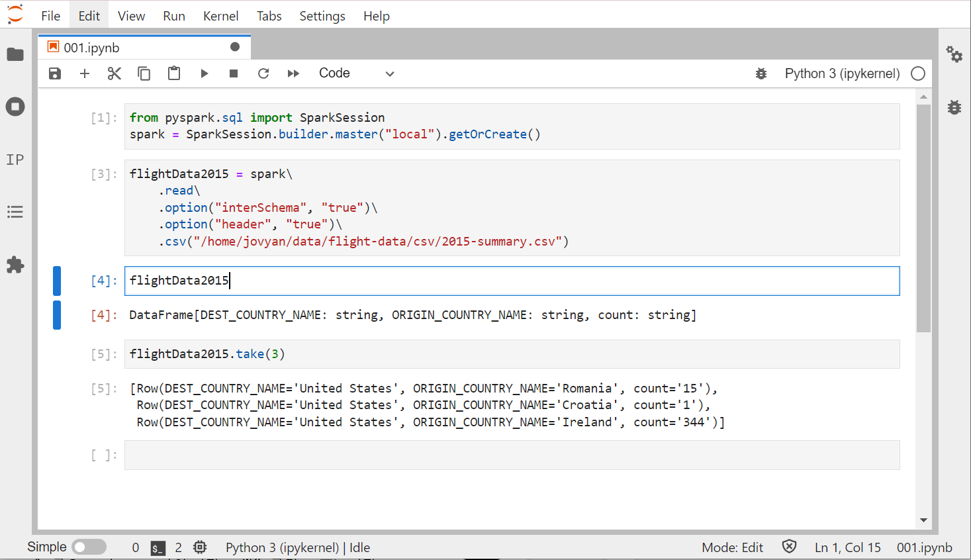
Task: Paste cells from the clipboard
Action: click(x=174, y=73)
